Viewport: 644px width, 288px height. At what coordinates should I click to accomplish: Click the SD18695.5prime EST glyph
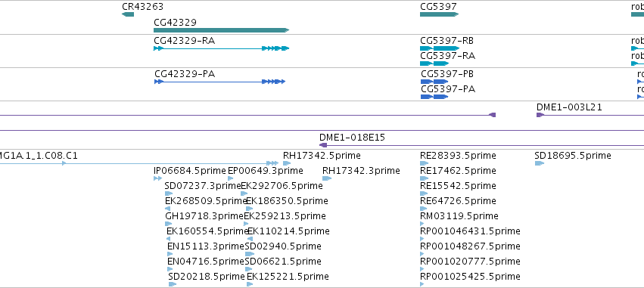[540, 163]
